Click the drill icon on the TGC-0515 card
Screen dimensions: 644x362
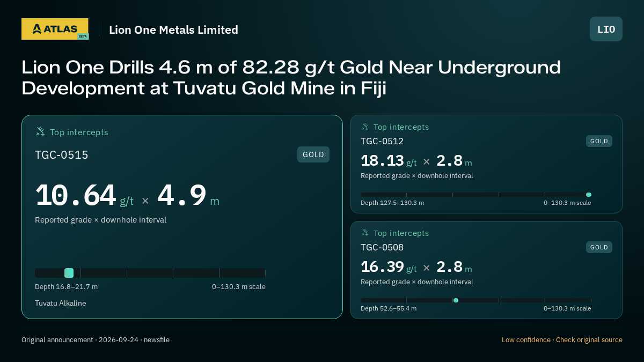coord(40,131)
